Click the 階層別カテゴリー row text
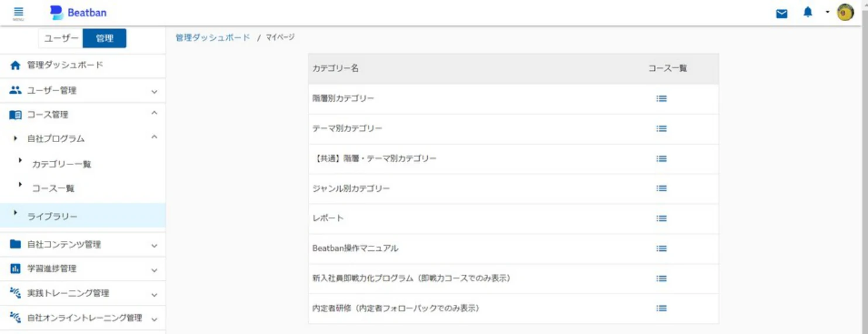Image resolution: width=868 pixels, height=334 pixels. coord(343,99)
